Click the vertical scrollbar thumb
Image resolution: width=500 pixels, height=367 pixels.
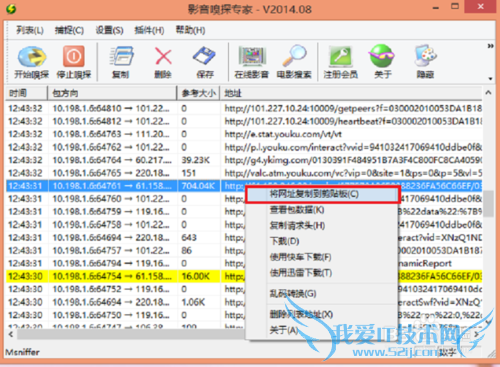[488, 204]
